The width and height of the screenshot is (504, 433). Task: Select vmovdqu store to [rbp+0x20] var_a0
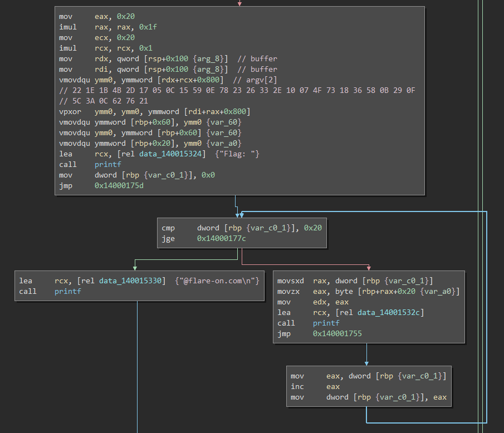[150, 143]
